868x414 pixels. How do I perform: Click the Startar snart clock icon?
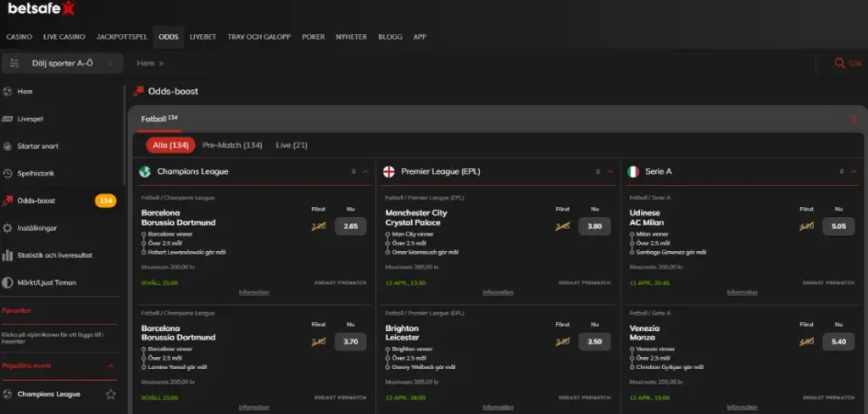[8, 146]
